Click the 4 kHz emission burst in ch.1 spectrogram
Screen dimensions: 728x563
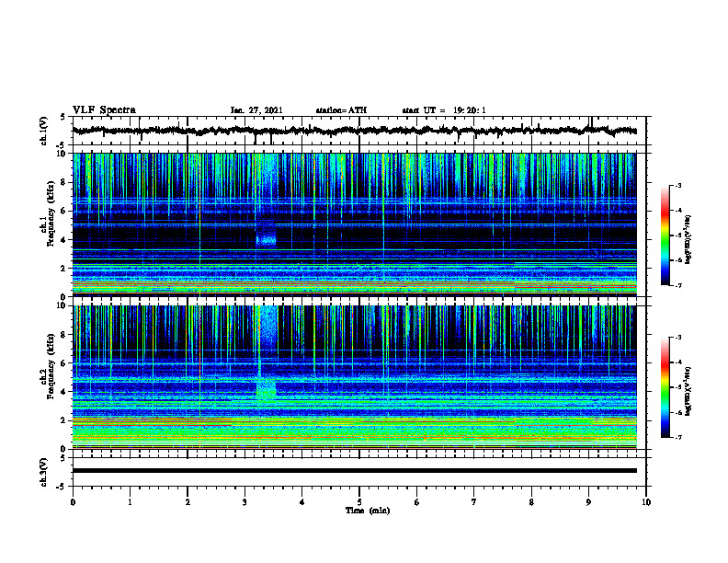point(266,239)
